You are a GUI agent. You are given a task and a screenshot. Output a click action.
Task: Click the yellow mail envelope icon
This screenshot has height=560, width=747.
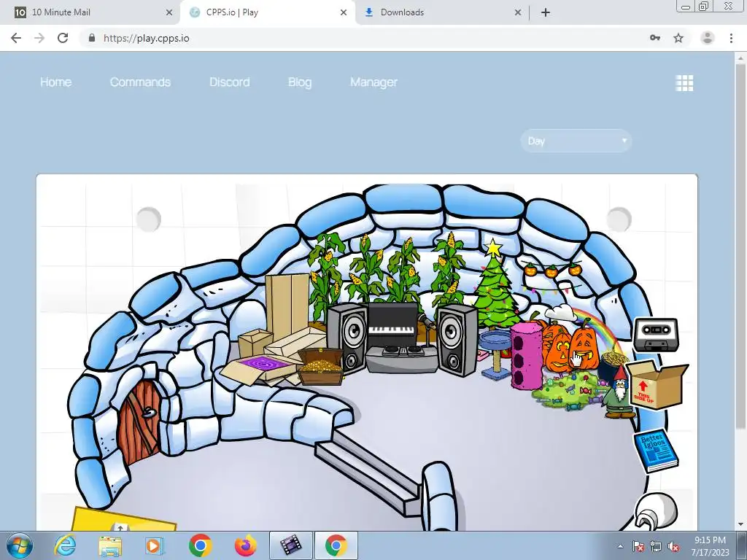click(124, 519)
